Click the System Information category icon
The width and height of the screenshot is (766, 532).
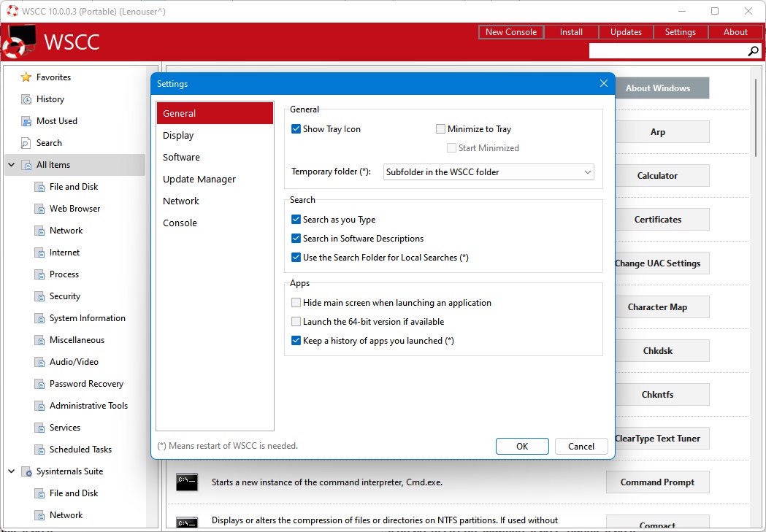click(x=39, y=318)
